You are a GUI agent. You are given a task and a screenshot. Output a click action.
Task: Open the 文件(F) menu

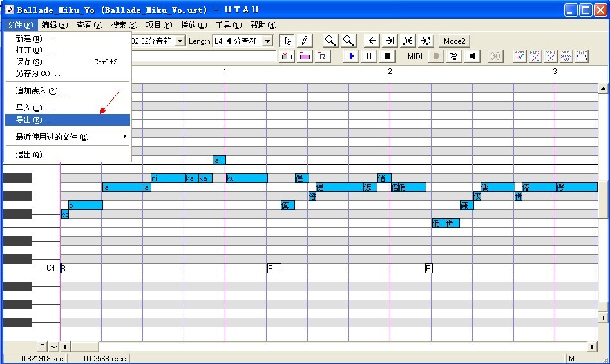[20, 25]
